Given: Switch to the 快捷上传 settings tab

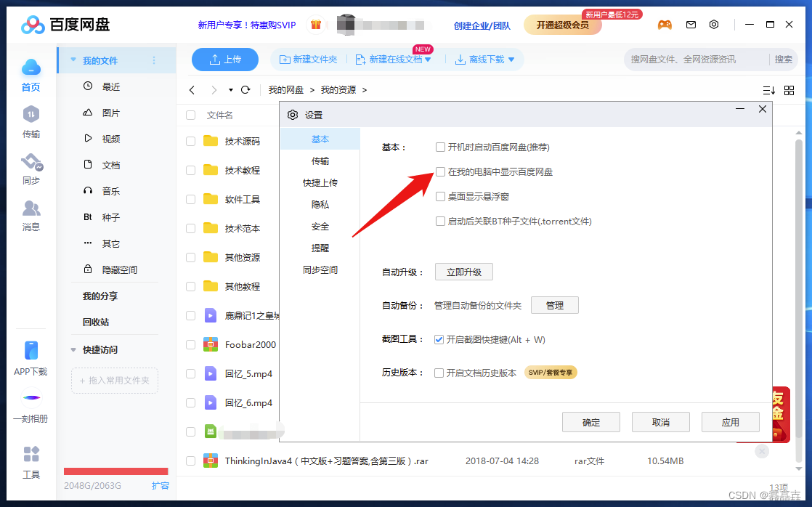Looking at the screenshot, I should (320, 183).
